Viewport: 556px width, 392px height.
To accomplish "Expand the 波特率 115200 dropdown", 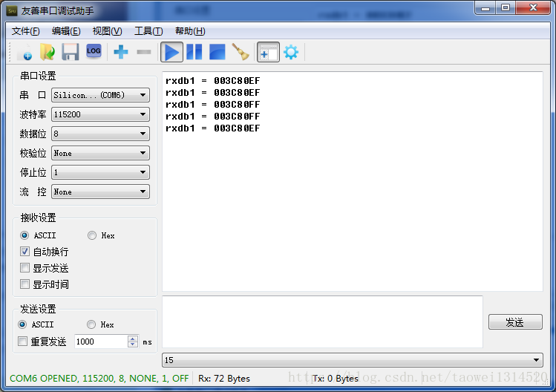I will (100, 114).
